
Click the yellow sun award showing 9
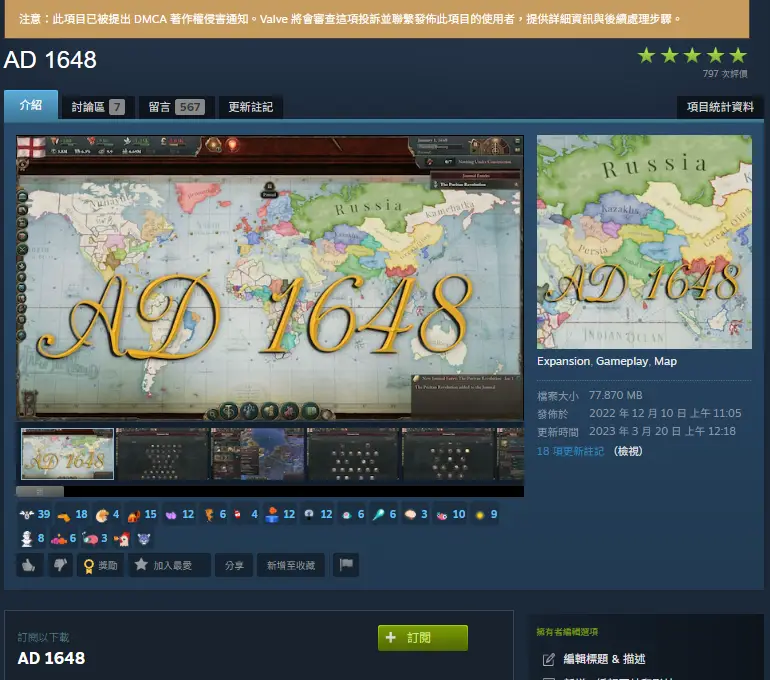487,514
